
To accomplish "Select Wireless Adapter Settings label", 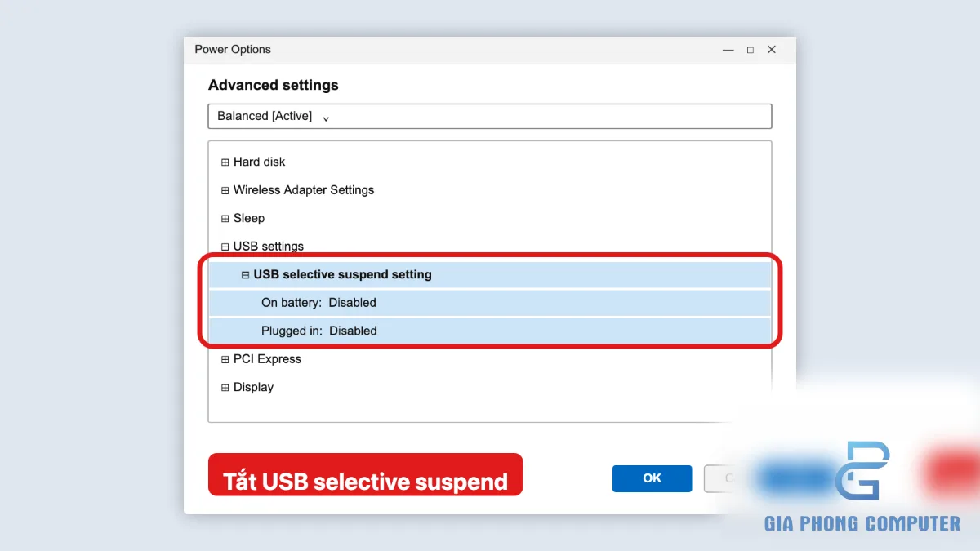I will (x=304, y=190).
